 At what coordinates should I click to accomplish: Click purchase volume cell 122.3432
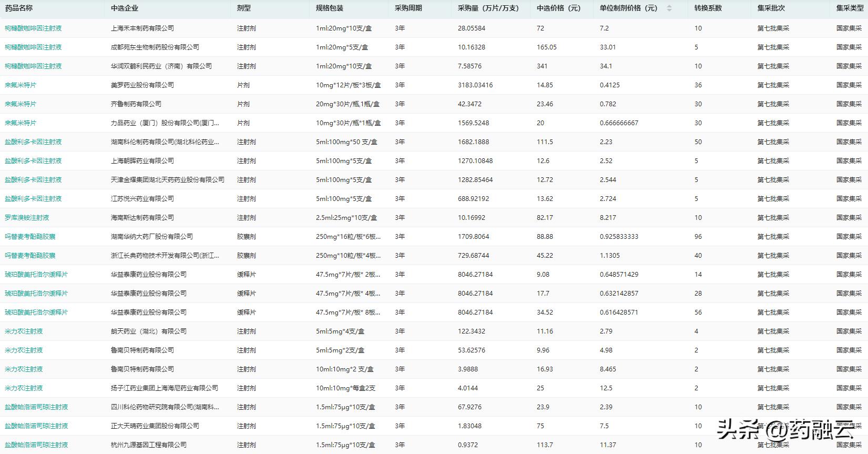[472, 331]
